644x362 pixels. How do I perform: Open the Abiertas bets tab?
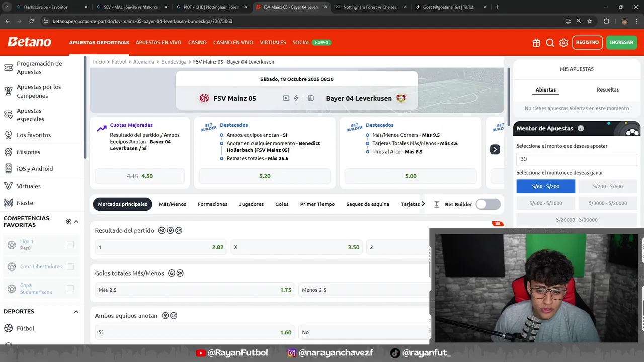[x=546, y=89]
